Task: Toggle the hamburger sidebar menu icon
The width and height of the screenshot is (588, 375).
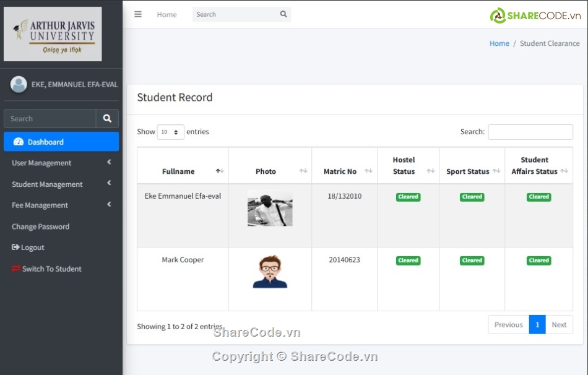Action: point(138,14)
